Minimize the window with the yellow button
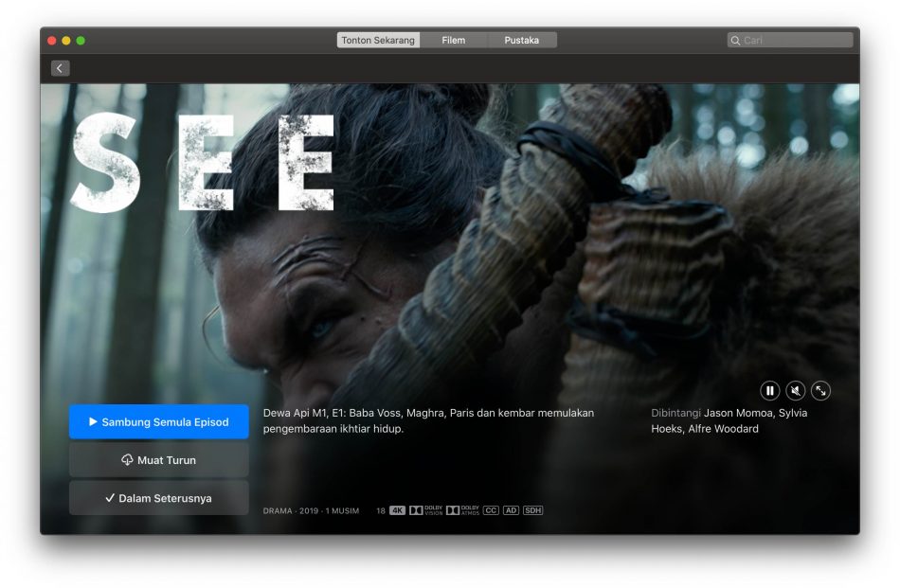 pos(66,40)
